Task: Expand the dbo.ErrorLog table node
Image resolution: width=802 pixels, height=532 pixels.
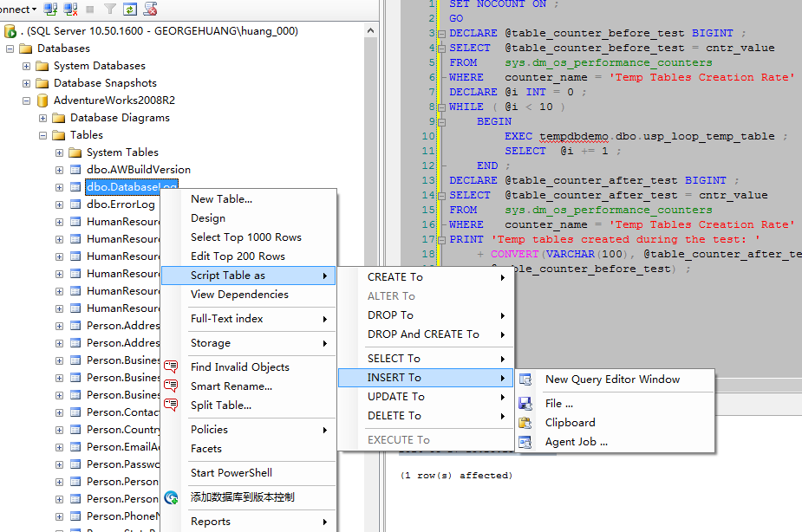Action: [x=59, y=205]
